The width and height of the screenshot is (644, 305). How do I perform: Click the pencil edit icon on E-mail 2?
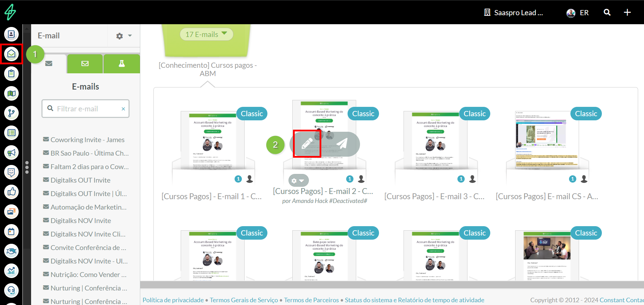307,144
